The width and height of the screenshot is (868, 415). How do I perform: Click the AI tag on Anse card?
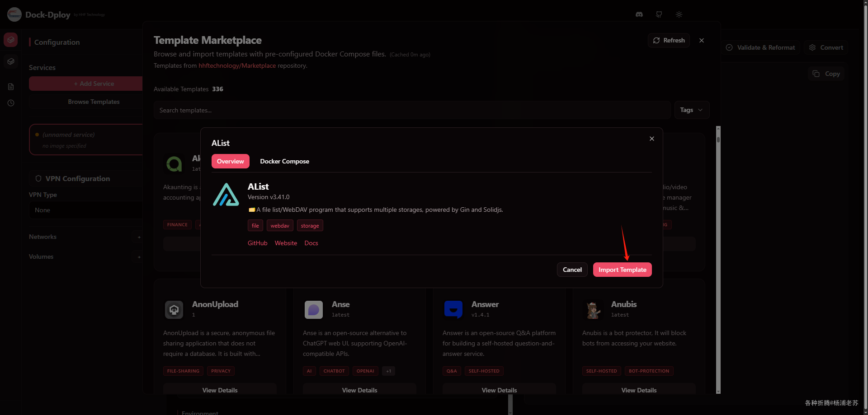pyautogui.click(x=309, y=371)
